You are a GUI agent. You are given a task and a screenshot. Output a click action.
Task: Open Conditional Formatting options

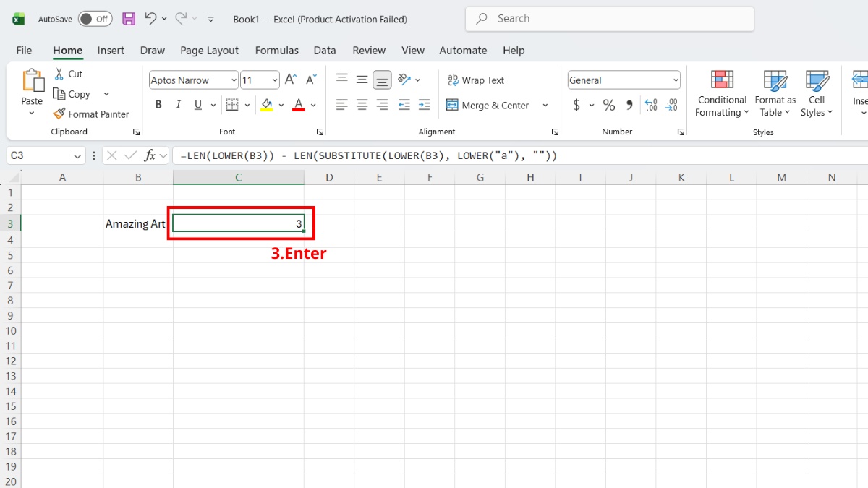[x=721, y=93]
